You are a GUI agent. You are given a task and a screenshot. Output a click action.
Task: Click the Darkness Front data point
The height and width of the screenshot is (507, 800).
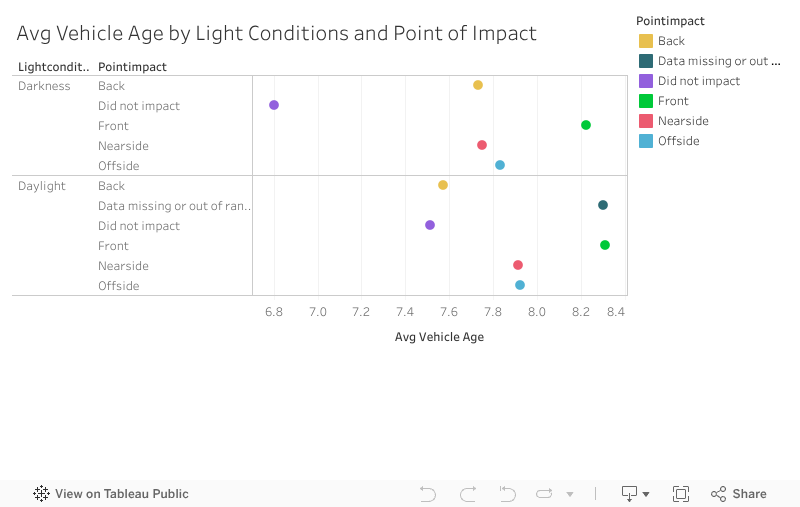tap(586, 125)
